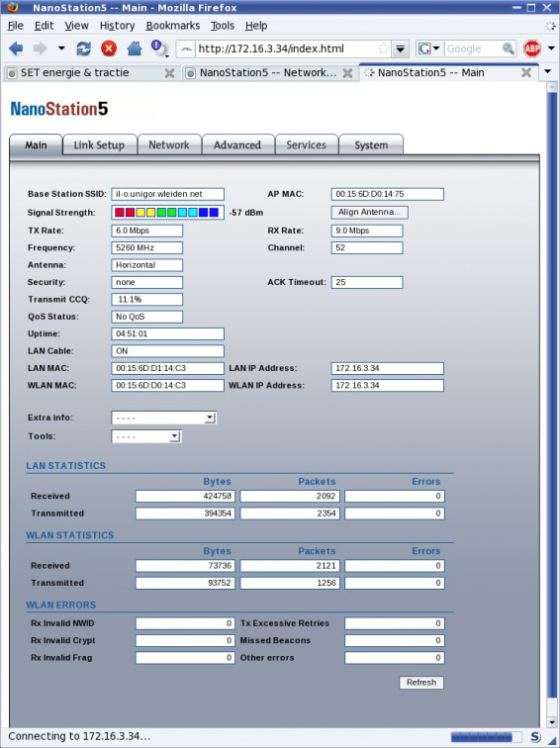Open the Services tab

[307, 145]
